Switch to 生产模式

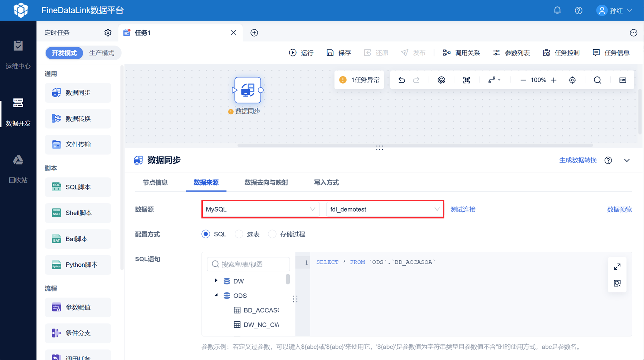(102, 53)
